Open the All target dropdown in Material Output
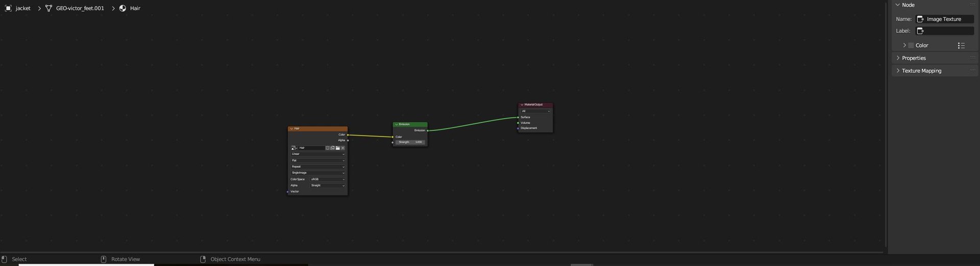 535,111
